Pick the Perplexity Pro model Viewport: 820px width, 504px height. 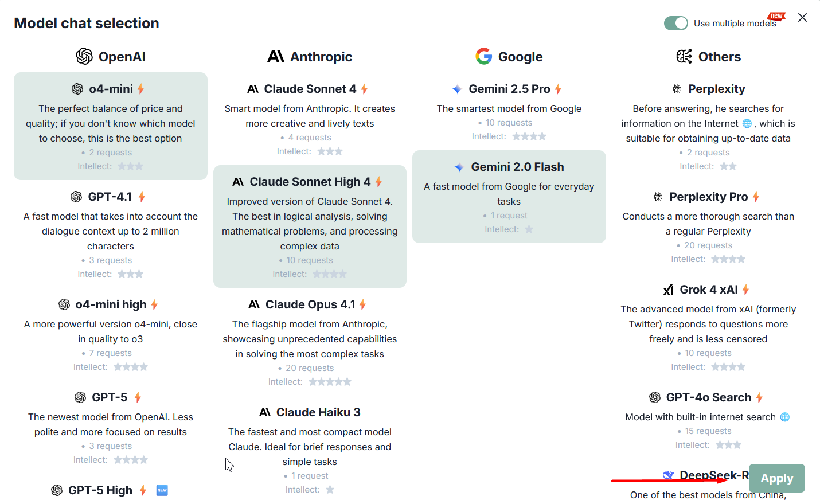coord(708,197)
